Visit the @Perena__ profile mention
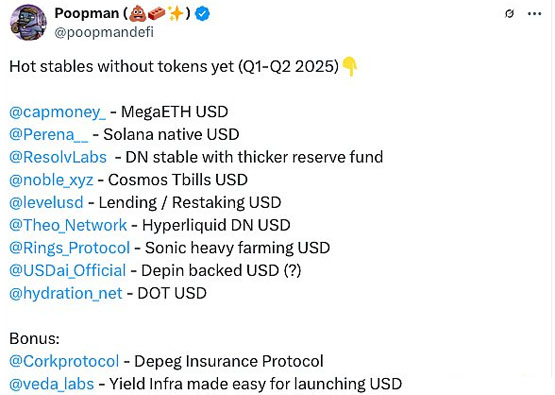Viewport: 555px width, 395px height. [x=49, y=134]
